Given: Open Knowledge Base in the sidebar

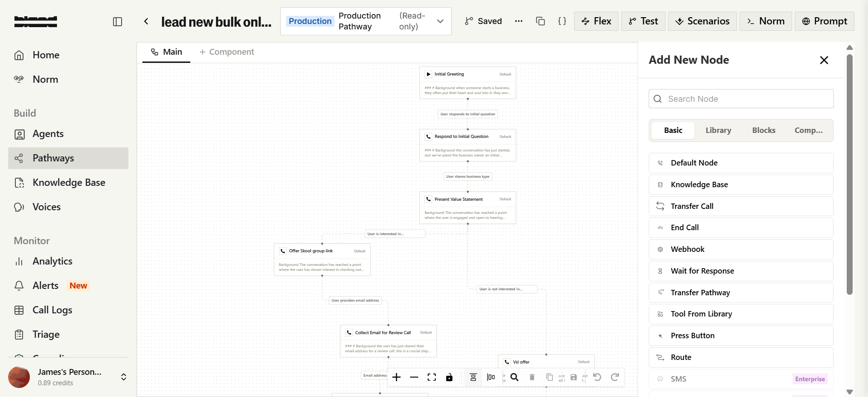Looking at the screenshot, I should (68, 183).
